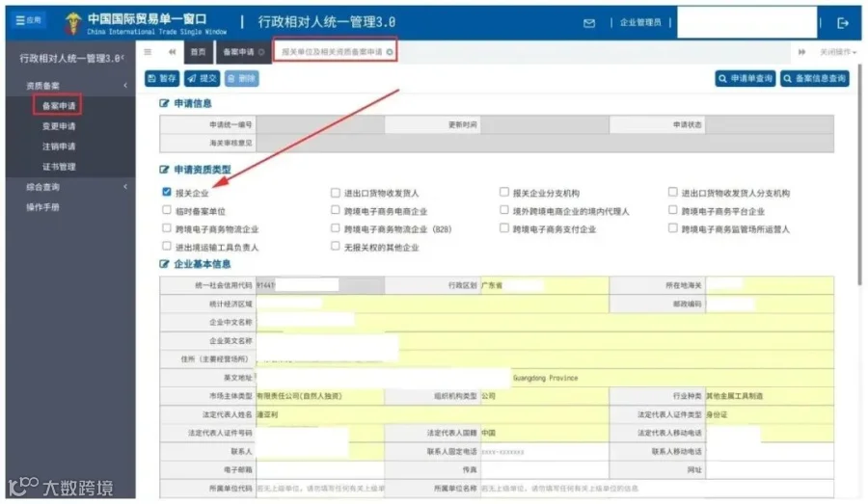Open the 关闭操作 dropdown

pyautogui.click(x=837, y=52)
